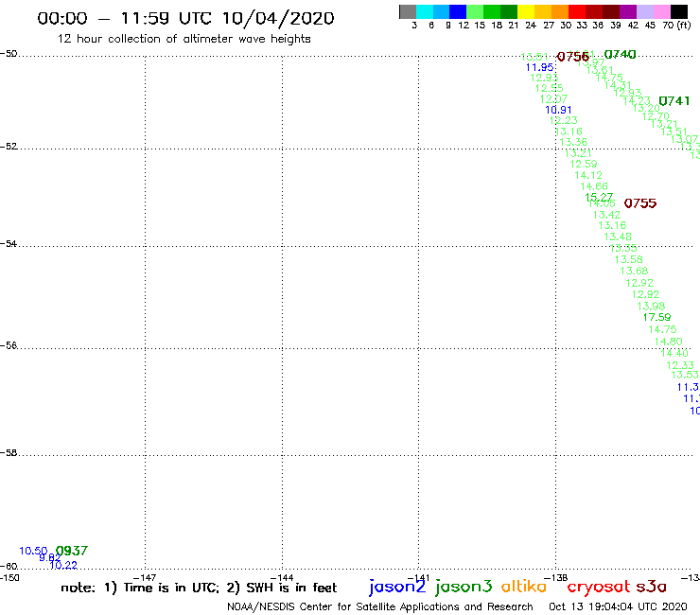This screenshot has width=700, height=615.
Task: Click the wave height value '13.98'
Action: tap(651, 307)
